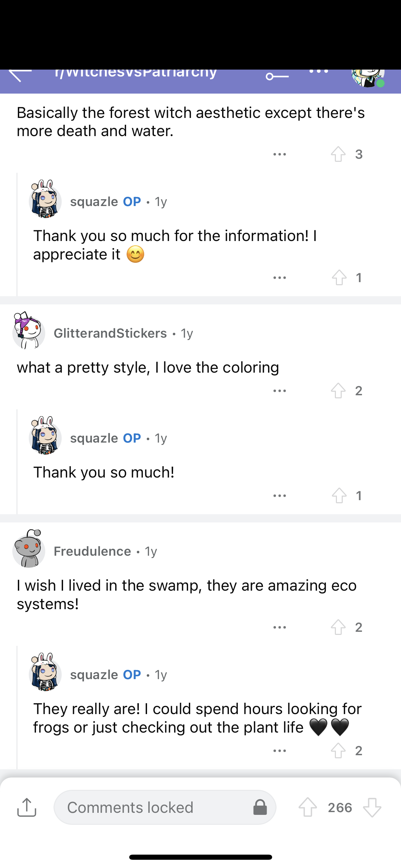Screen dimensions: 401x868
Task: Tap the profile avatar in header
Action: pos(368,77)
